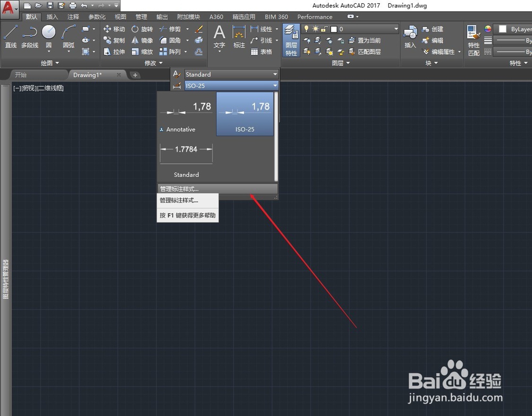
Task: Open the Insert (插入) ribbon tab
Action: 52,16
